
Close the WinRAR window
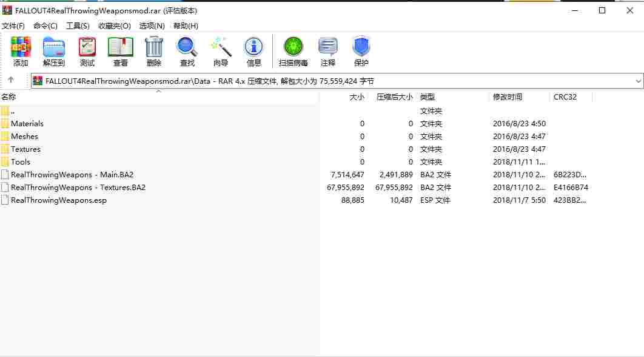point(629,11)
